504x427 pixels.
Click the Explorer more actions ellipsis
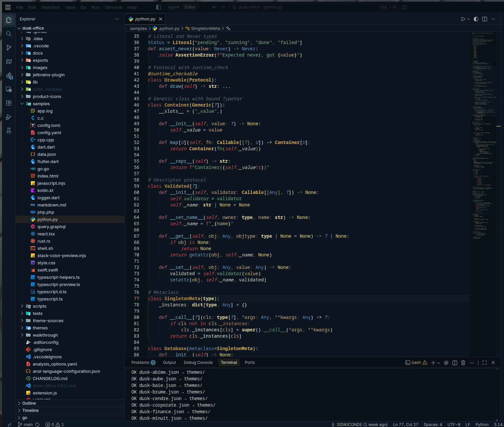pyautogui.click(x=117, y=19)
